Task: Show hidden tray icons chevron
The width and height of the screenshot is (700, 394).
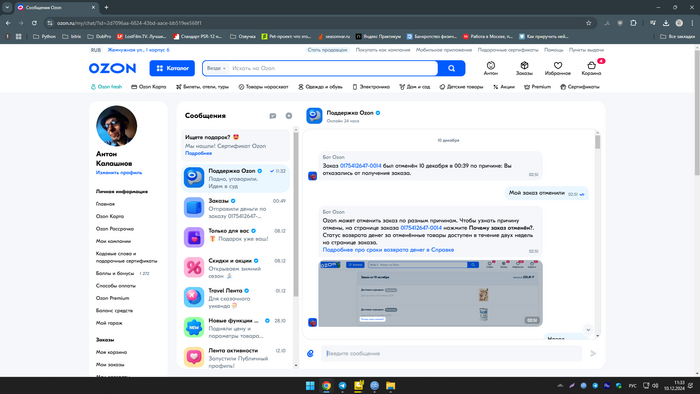Action: pyautogui.click(x=560, y=386)
